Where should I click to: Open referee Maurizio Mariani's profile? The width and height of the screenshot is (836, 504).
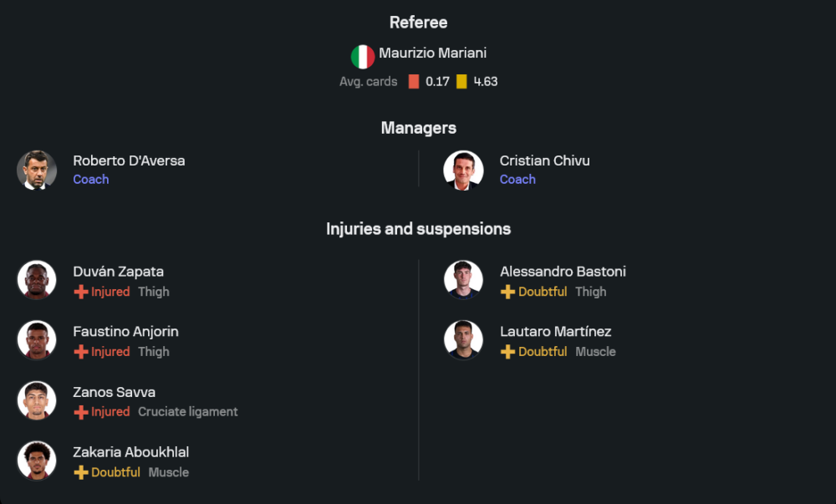click(432, 53)
